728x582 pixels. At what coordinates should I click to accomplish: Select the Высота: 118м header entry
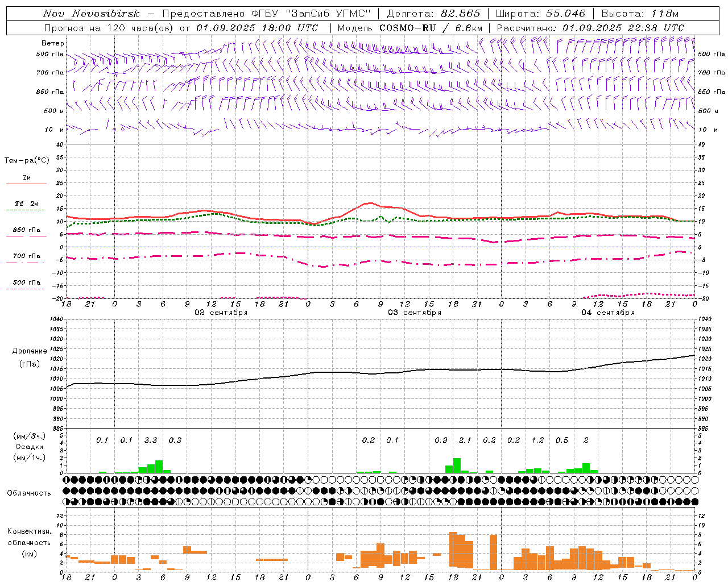[x=640, y=14]
